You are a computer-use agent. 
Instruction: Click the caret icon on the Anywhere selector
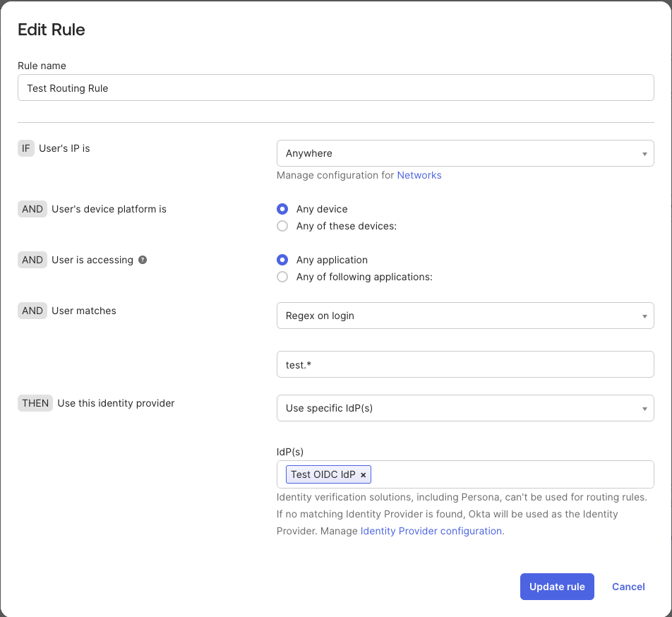click(644, 153)
